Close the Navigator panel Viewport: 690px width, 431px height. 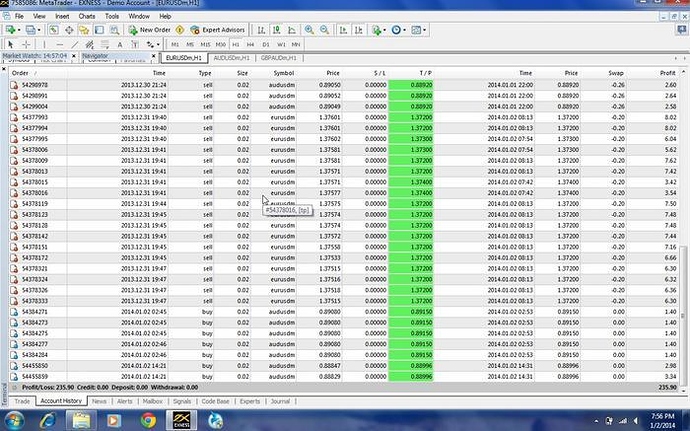coord(154,56)
